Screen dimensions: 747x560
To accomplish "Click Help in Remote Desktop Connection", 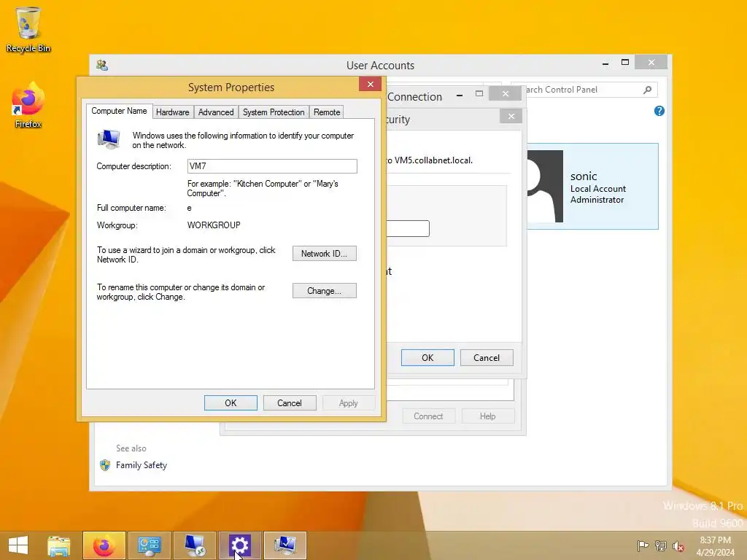I will [x=487, y=416].
